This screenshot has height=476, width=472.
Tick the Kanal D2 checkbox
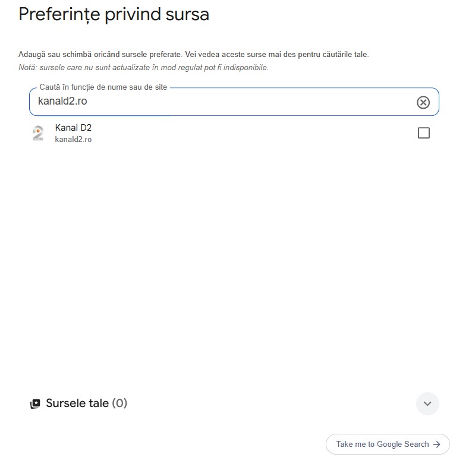[x=424, y=133]
